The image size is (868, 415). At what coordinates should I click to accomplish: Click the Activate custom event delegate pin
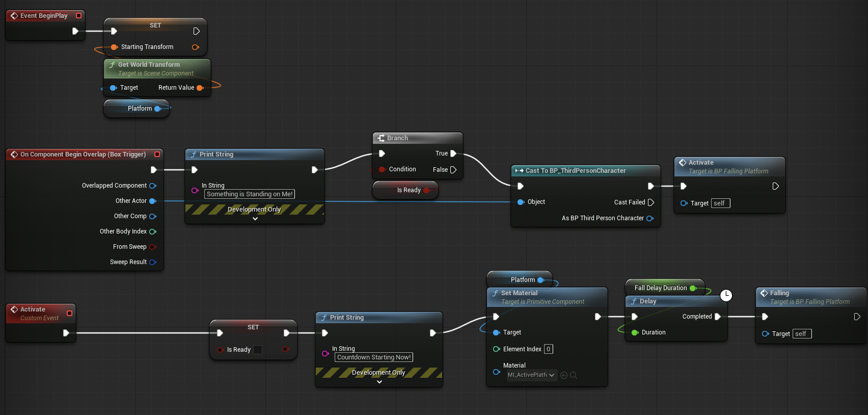(70, 313)
